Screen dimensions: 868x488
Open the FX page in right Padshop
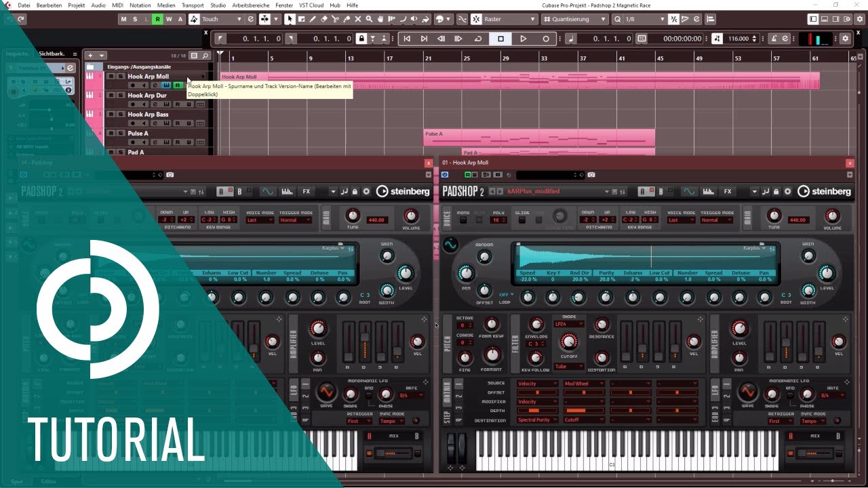[727, 192]
